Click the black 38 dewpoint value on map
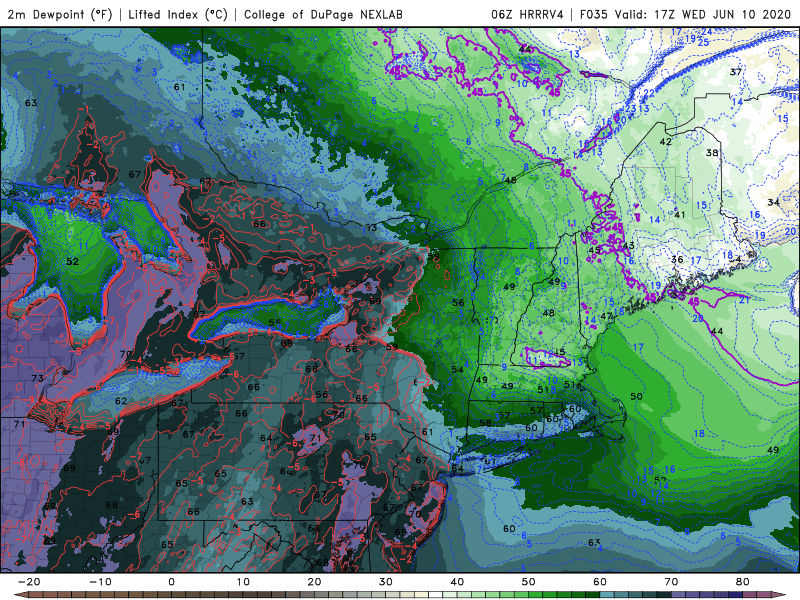This screenshot has width=800, height=600. pyautogui.click(x=712, y=153)
